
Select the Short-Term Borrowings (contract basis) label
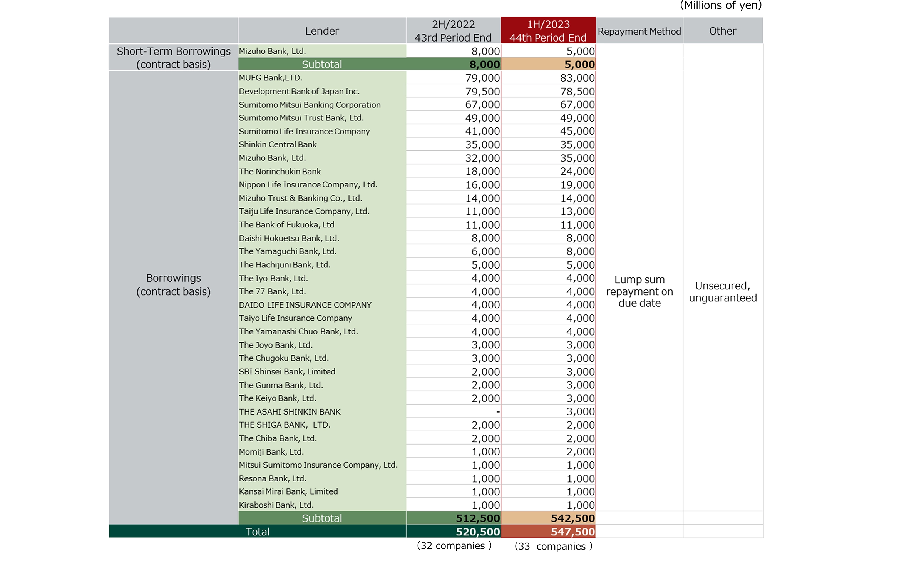tap(174, 58)
